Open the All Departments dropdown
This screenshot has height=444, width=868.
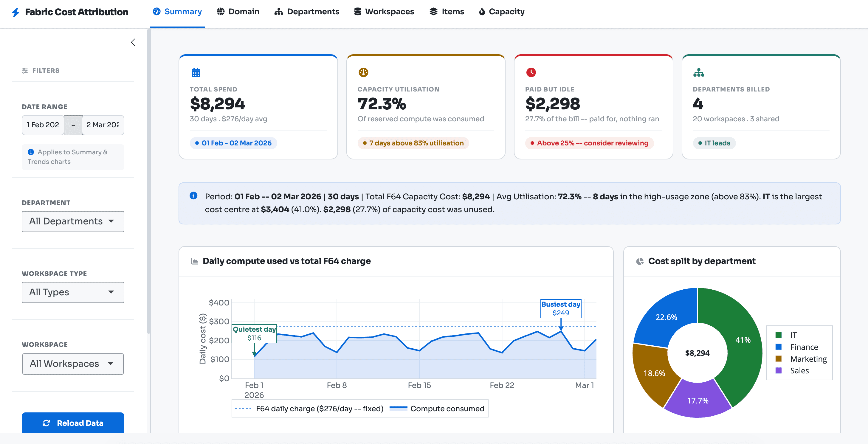click(73, 221)
